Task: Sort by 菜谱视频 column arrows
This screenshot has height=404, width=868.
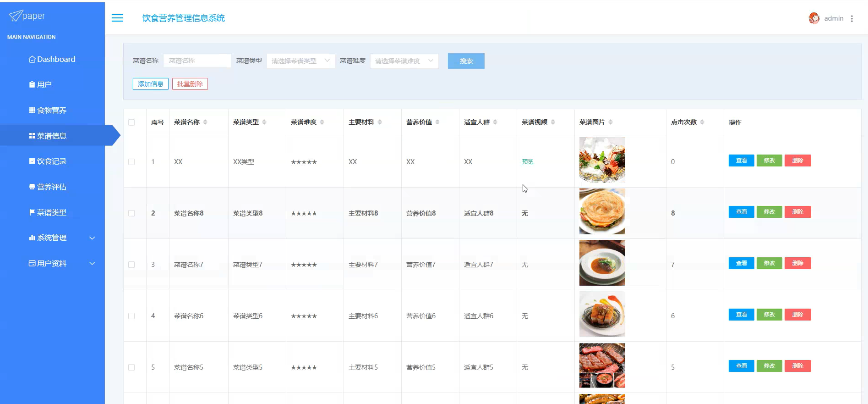Action: (x=553, y=122)
